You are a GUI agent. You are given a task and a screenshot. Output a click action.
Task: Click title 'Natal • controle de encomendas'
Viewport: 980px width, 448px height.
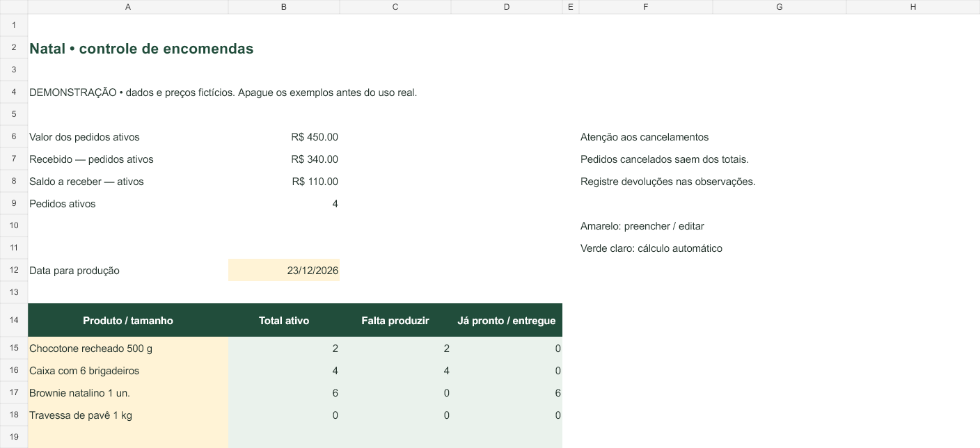click(141, 49)
